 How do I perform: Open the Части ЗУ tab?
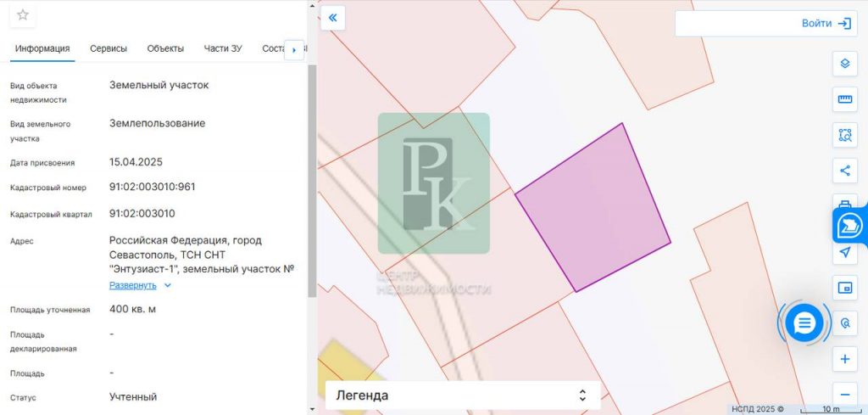click(223, 48)
